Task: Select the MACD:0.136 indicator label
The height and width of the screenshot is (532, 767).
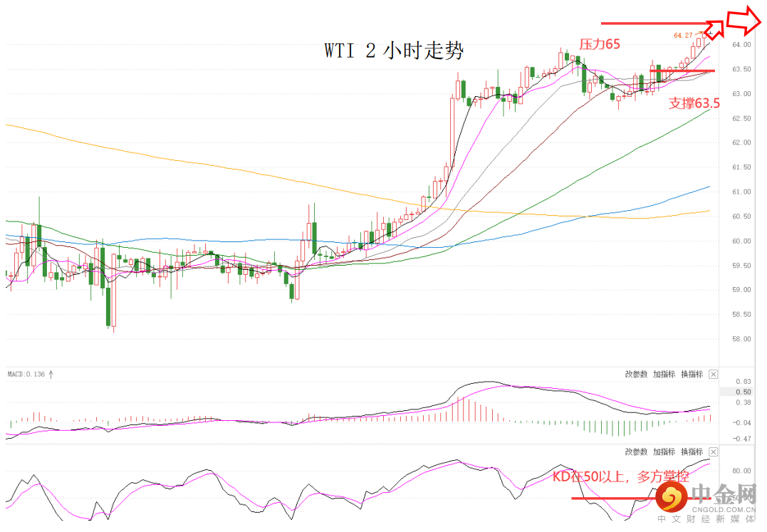Action: click(x=26, y=374)
